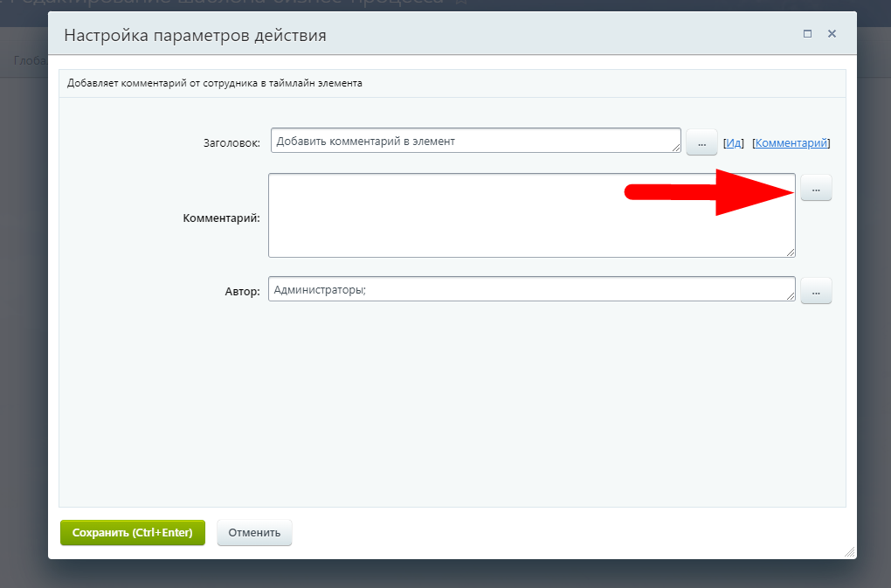Click resize grip of Комментарий text area
Image resolution: width=891 pixels, height=588 pixels.
(x=791, y=252)
